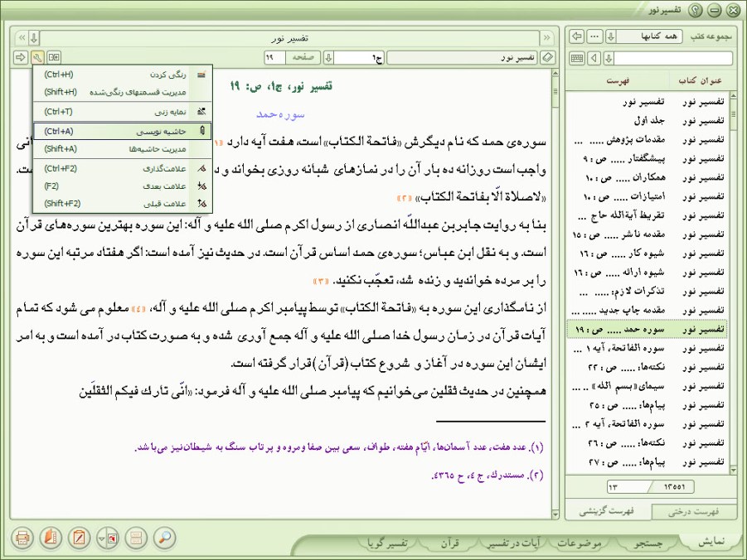Viewport: 747px width, 560px height.
Task: Choose علامت قبلی (Shift+F2) from the menu
Action: click(x=123, y=203)
